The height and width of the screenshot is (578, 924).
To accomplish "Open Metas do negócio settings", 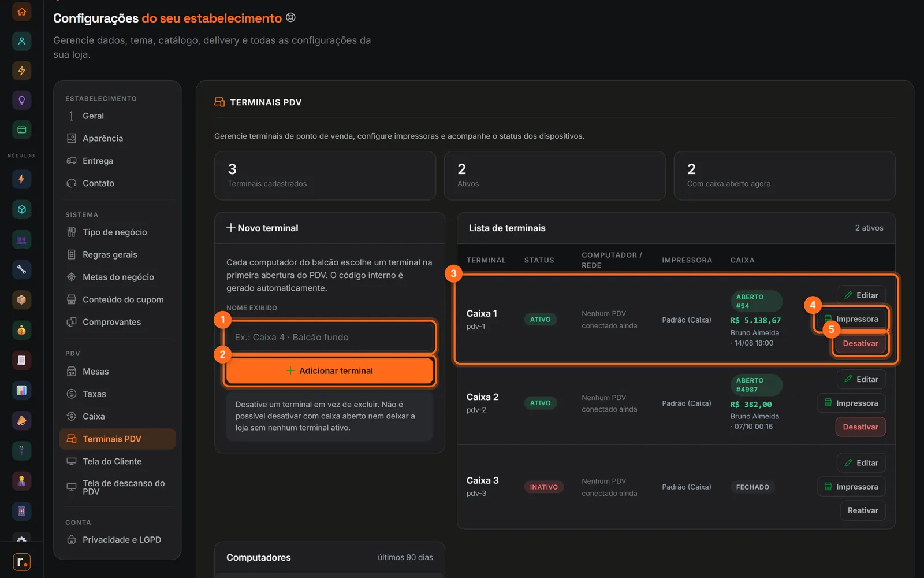I will point(117,277).
